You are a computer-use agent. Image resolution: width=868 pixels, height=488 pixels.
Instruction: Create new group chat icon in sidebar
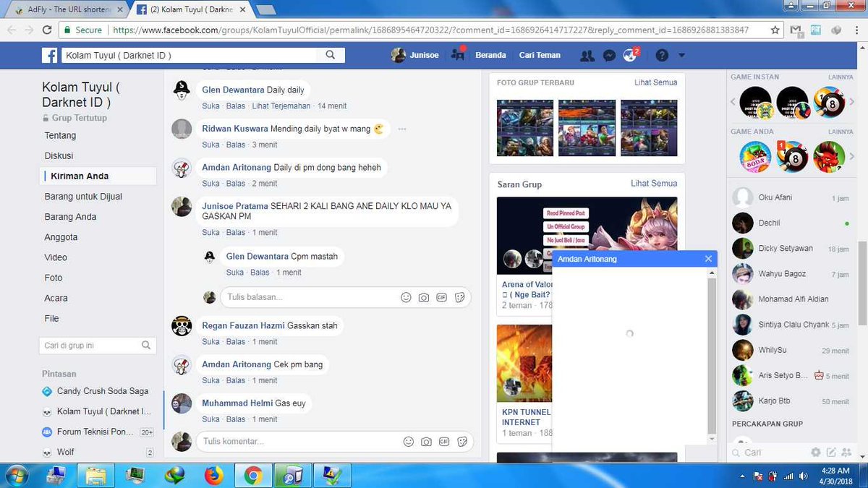pos(846,453)
